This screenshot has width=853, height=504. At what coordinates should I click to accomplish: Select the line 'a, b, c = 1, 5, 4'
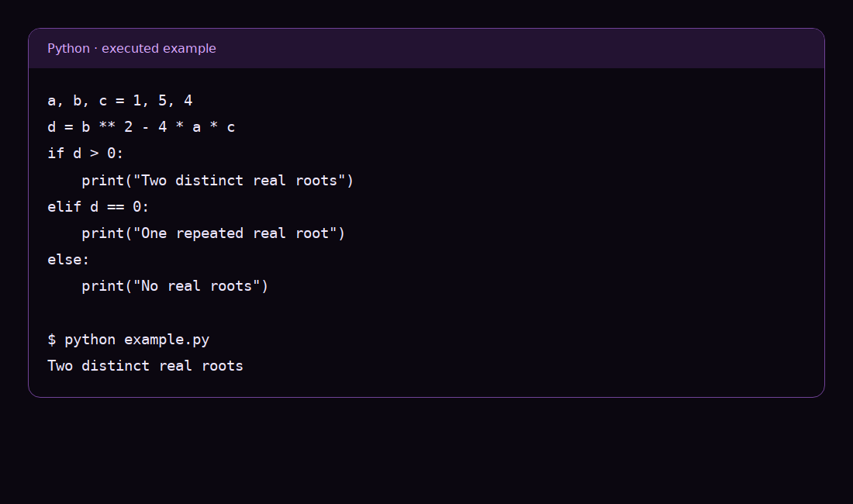120,101
